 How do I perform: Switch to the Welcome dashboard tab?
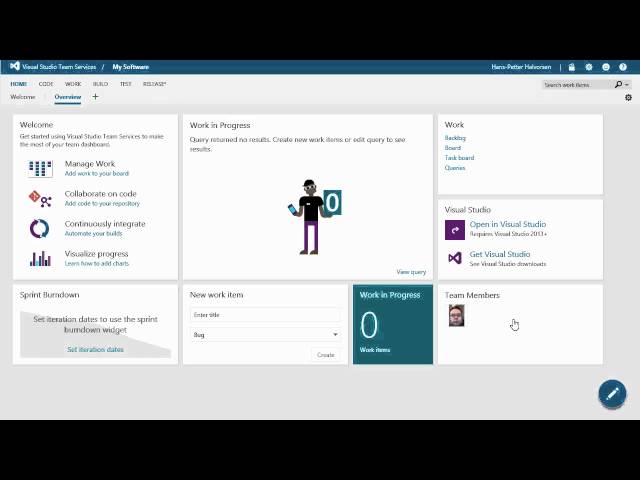tap(23, 97)
